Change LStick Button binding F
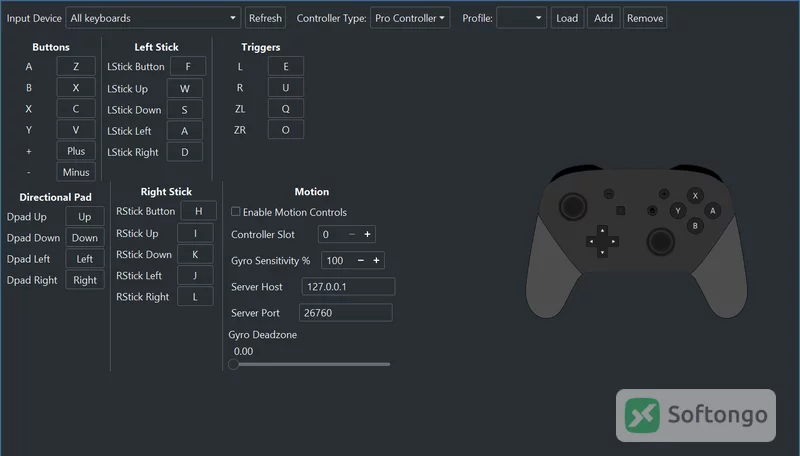 point(188,66)
